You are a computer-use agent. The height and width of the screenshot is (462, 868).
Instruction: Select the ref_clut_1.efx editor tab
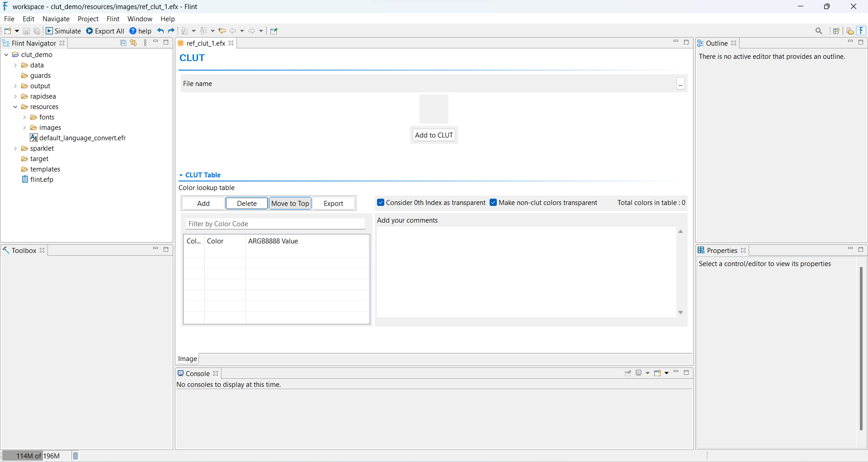tap(206, 43)
